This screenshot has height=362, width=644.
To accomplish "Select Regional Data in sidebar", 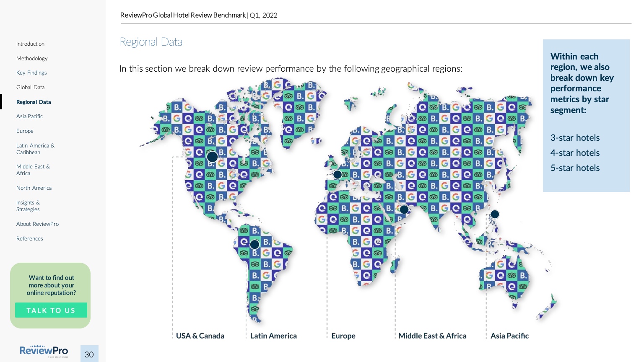I will (x=34, y=102).
